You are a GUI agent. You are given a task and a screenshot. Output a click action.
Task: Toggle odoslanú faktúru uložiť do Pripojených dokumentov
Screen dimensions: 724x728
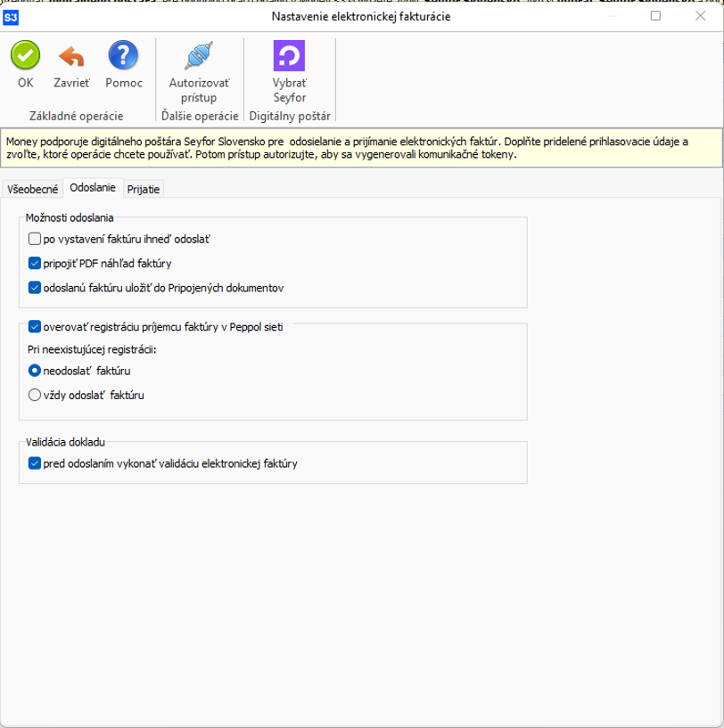(35, 288)
